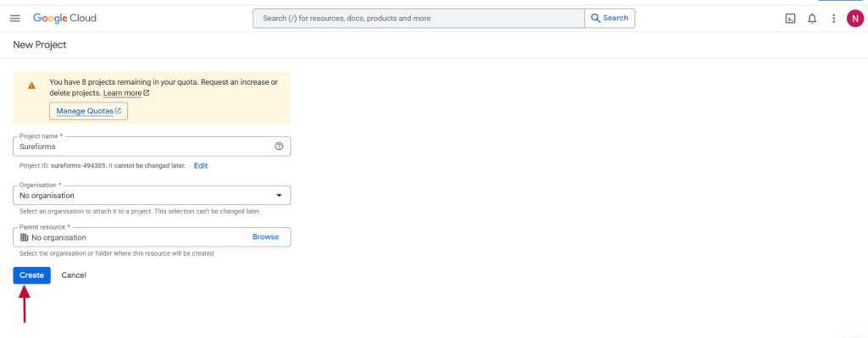Click the organisation building icon
868x338 pixels.
point(24,237)
